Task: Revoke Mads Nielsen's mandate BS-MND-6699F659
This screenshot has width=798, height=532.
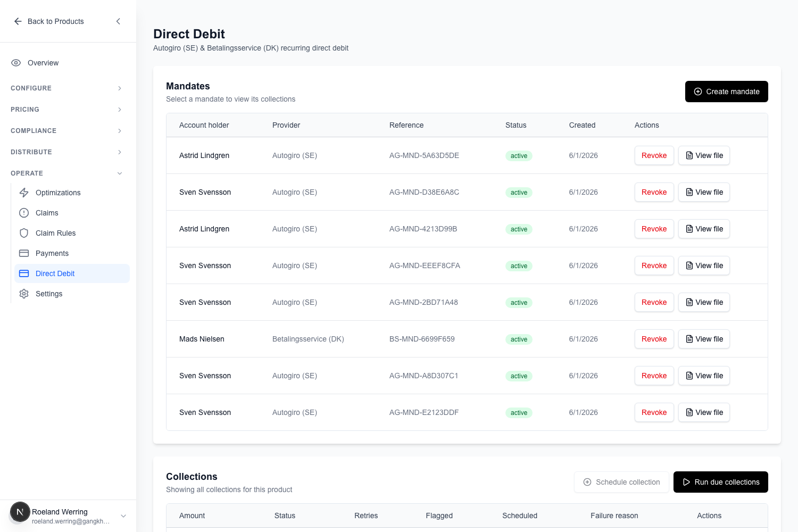Action: point(654,339)
